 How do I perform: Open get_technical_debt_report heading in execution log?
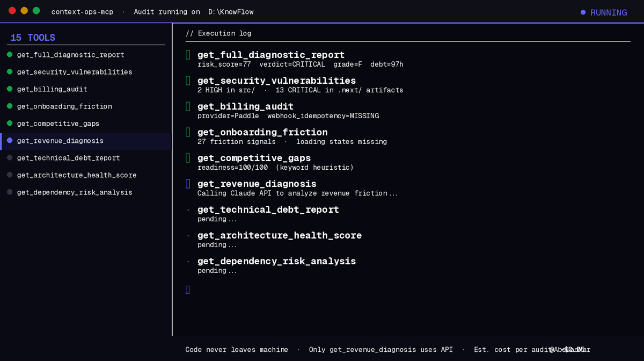(x=268, y=210)
